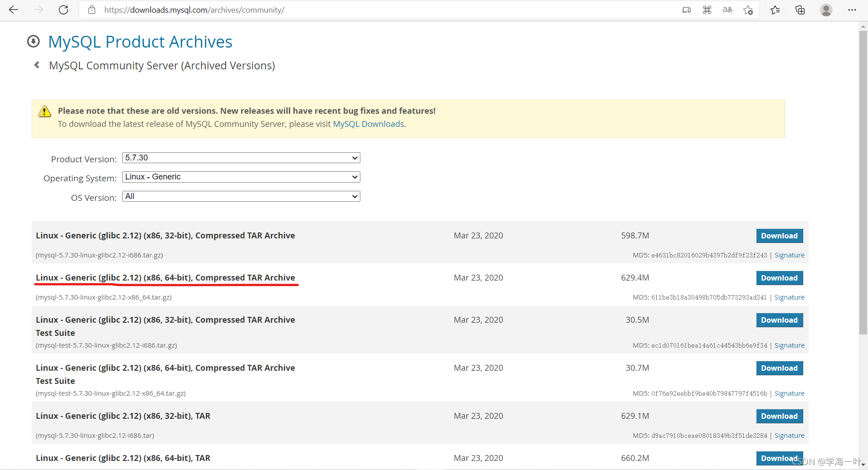The width and height of the screenshot is (868, 470).
Task: Open the Product Version dropdown
Action: tap(241, 158)
